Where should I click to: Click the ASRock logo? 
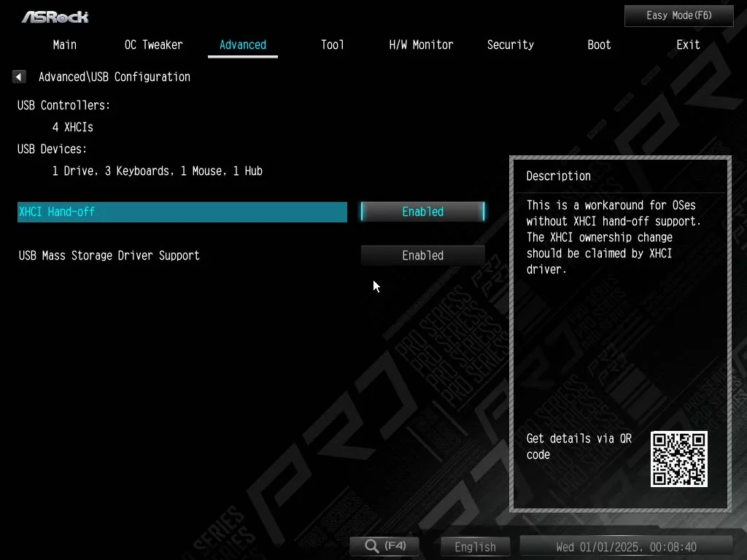55,16
